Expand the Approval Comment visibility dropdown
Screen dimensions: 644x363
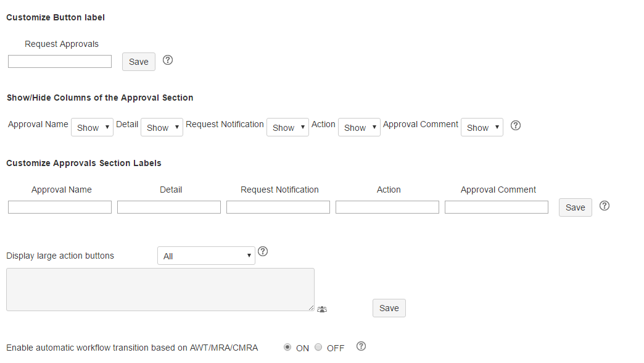[482, 127]
